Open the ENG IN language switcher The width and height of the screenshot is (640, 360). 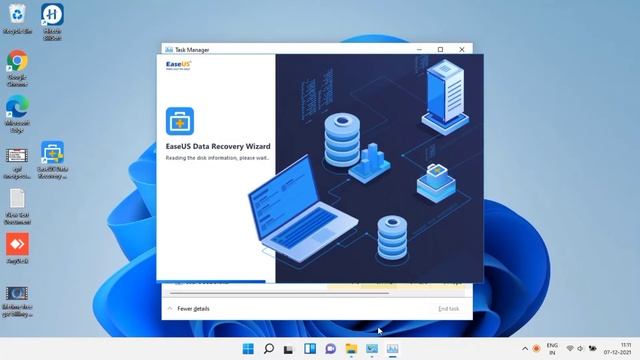[x=552, y=349]
